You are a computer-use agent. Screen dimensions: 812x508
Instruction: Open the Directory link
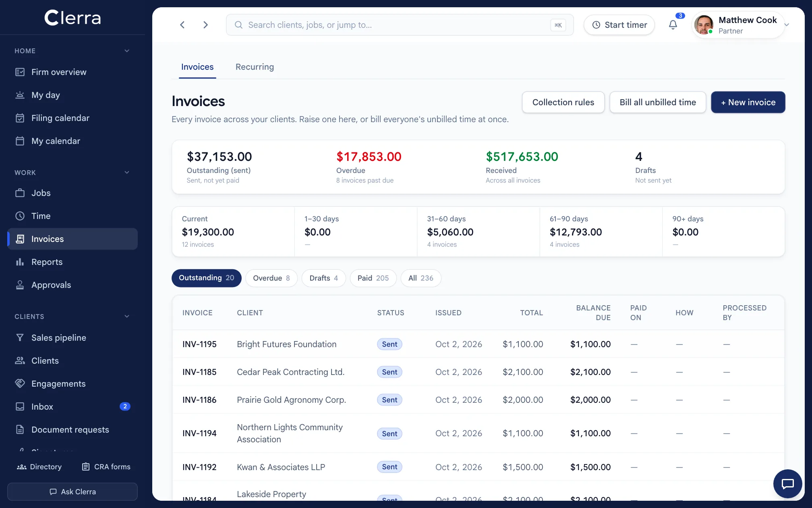39,467
